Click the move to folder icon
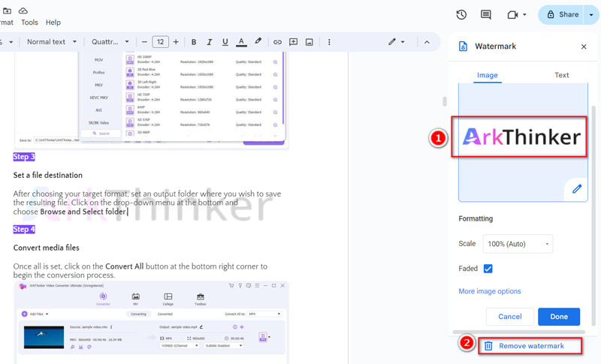This screenshot has height=364, width=601. tap(8, 11)
